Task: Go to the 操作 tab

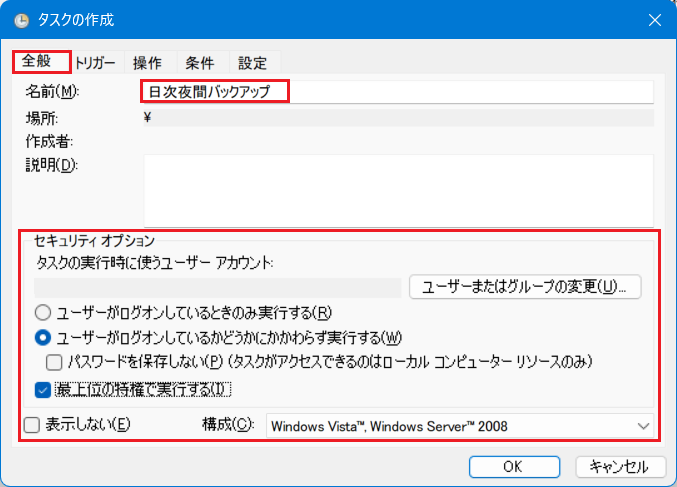Action: [148, 63]
